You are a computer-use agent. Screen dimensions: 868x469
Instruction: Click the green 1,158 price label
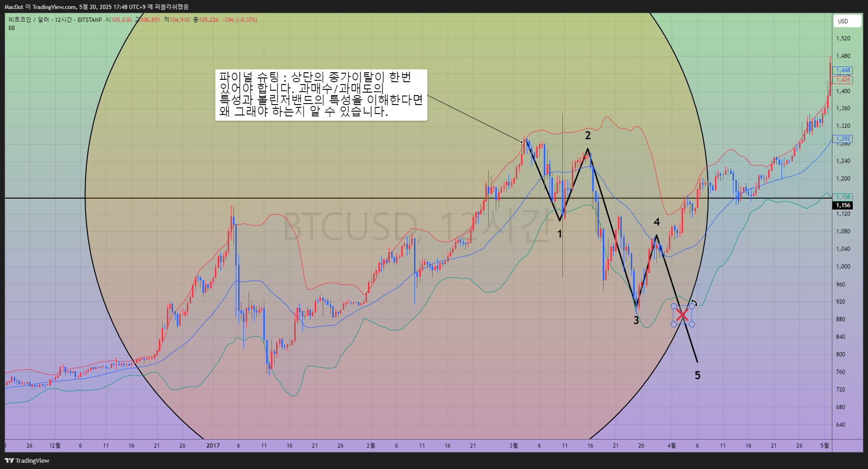(x=843, y=197)
